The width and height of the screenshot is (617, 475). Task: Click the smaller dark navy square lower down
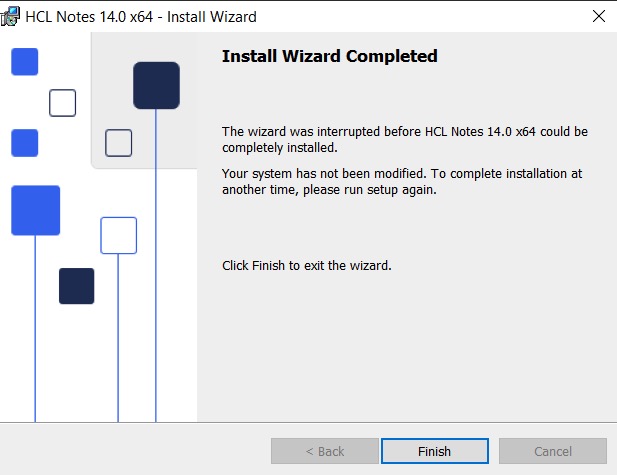pyautogui.click(x=76, y=286)
